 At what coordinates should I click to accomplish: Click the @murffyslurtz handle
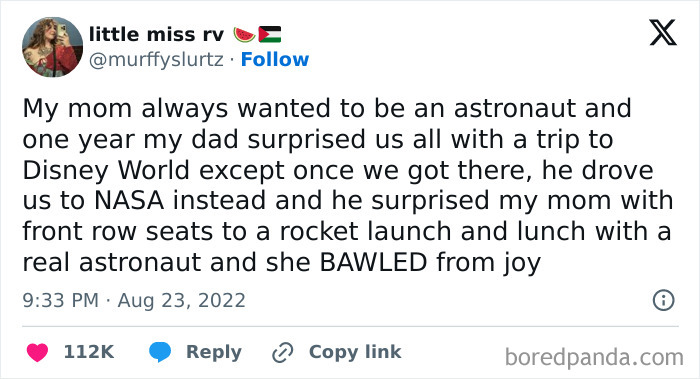(x=156, y=59)
